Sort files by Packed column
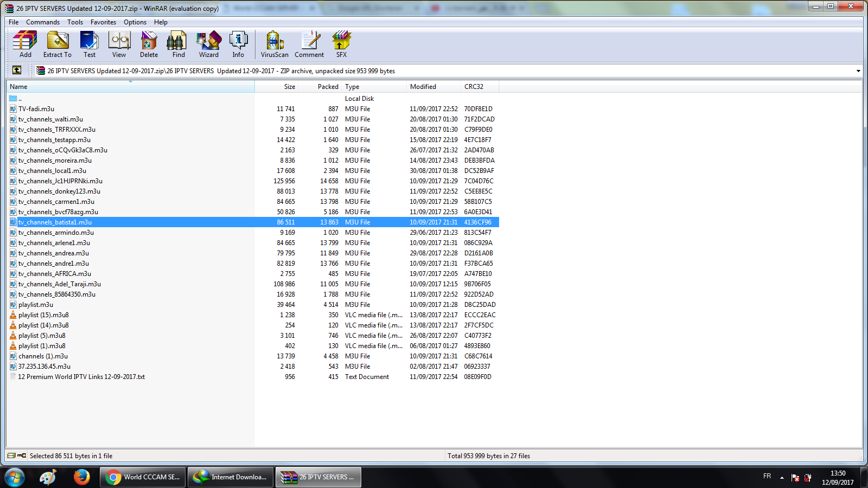Image resolution: width=868 pixels, height=488 pixels. pos(320,87)
